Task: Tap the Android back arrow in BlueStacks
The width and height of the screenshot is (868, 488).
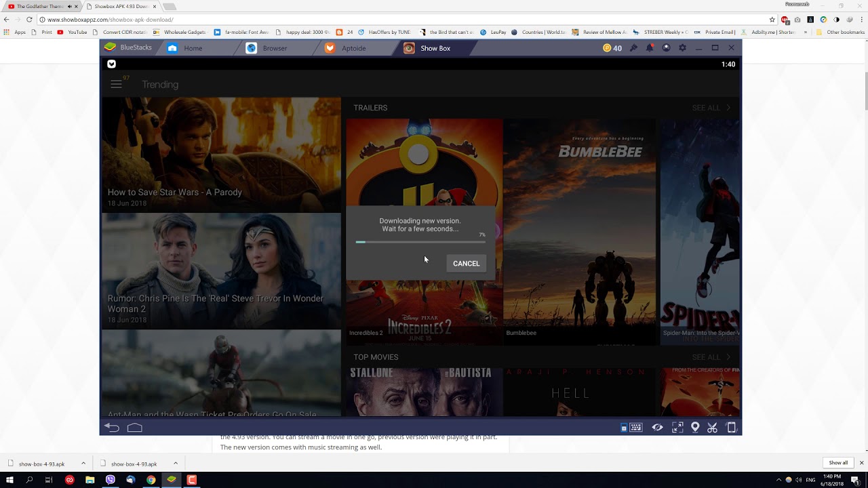Action: pyautogui.click(x=112, y=428)
